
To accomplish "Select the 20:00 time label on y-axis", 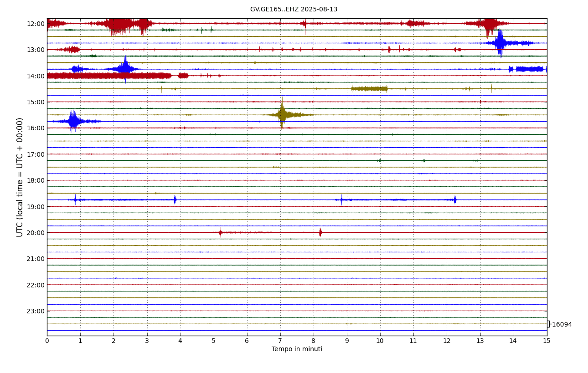I will [36, 233].
